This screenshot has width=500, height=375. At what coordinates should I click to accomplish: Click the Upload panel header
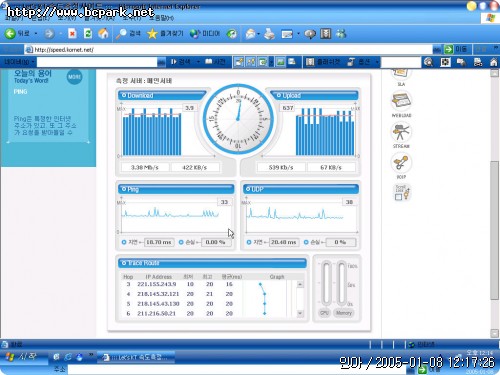pyautogui.click(x=315, y=95)
